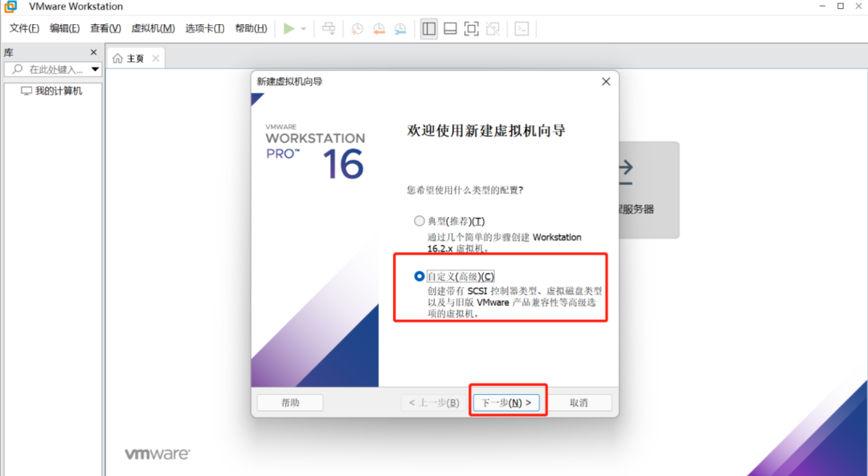Select the 典型(推荐) radio button
Screen dimensions: 868x476
click(420, 221)
